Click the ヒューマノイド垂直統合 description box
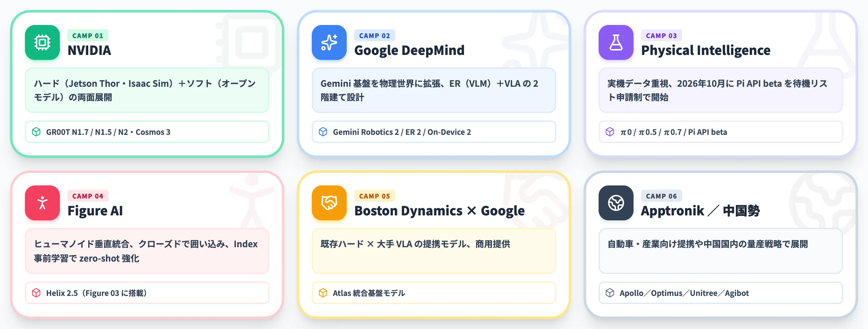The width and height of the screenshot is (868, 329). coord(147,251)
